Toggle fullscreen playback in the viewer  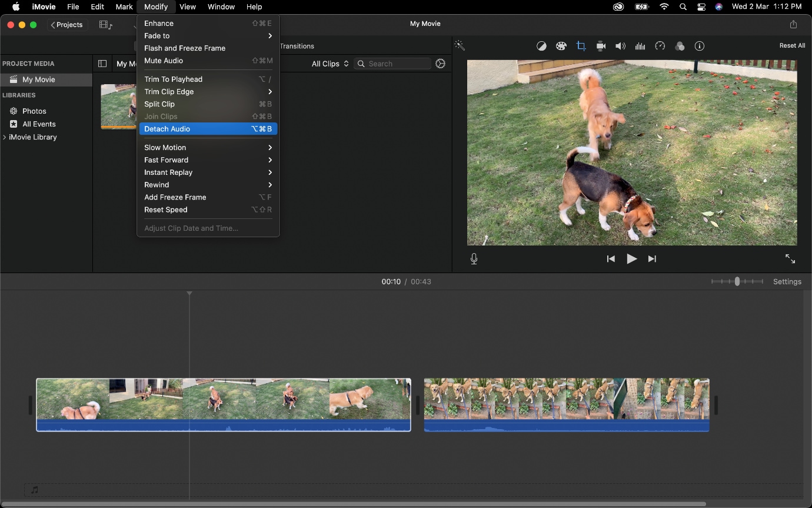coord(790,259)
